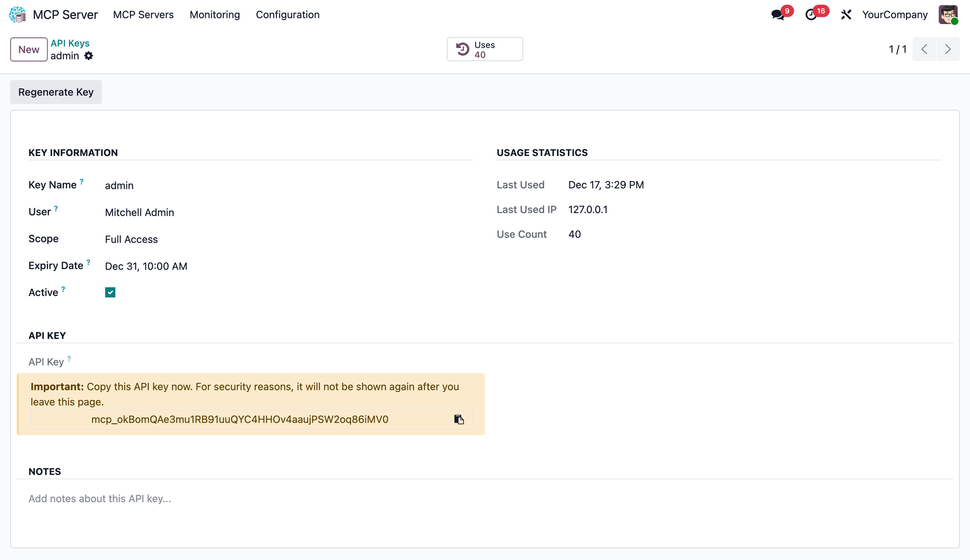Copy the API key using the copy icon
The height and width of the screenshot is (560, 970).
click(x=459, y=419)
